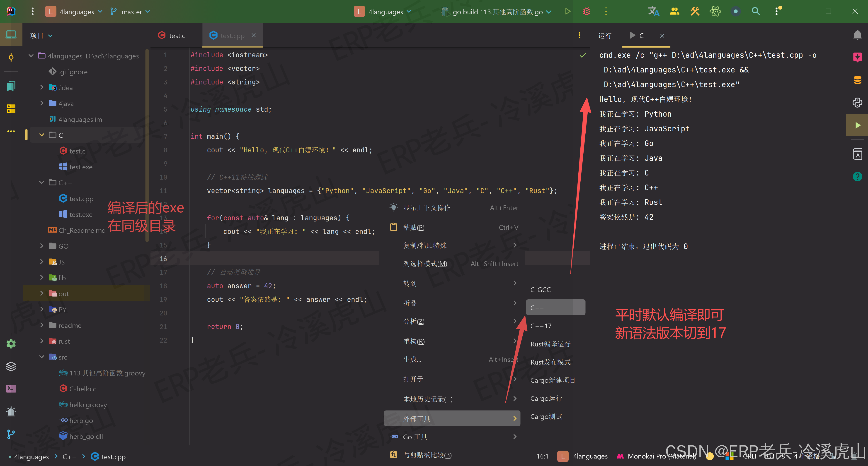Open Code With Me users icon
This screenshot has width=868, height=466.
(x=674, y=11)
